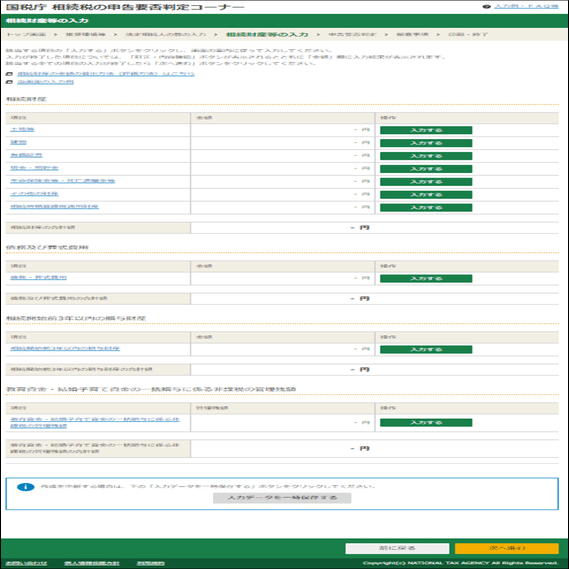Click 入力する for the 現金・預貯金 row
The image size is (569, 569).
426,169
